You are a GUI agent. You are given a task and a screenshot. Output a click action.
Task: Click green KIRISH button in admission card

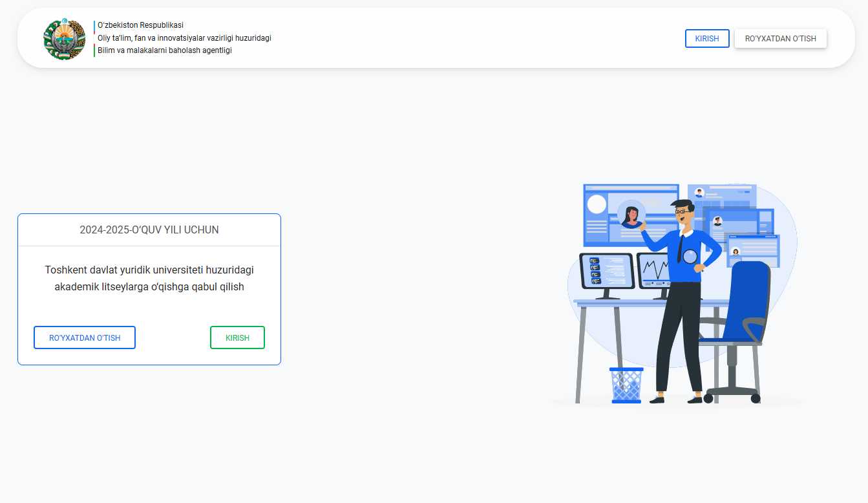point(237,337)
